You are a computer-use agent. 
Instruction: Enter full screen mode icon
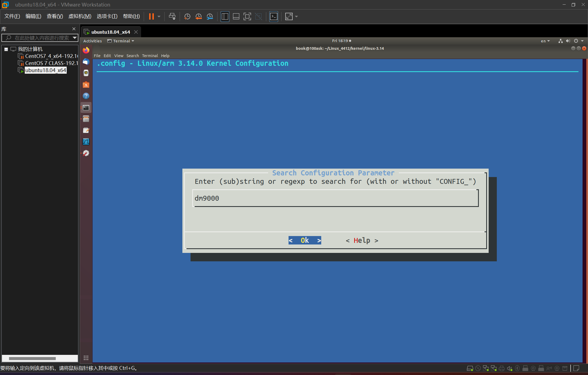247,17
